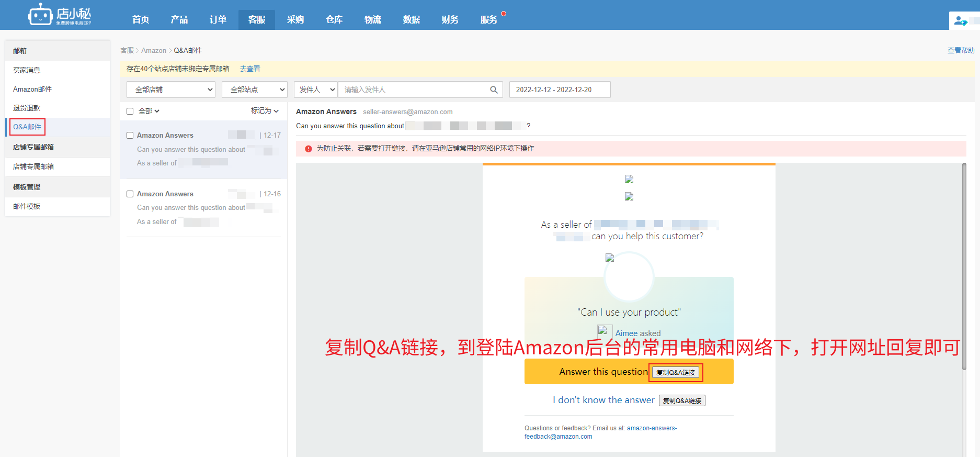Image resolution: width=980 pixels, height=457 pixels.
Task: Tick the 全部 select-all checkbox
Action: (130, 111)
